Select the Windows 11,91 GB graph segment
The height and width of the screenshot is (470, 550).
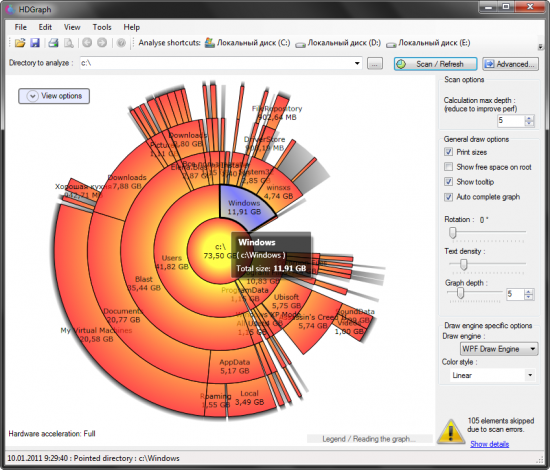[244, 207]
